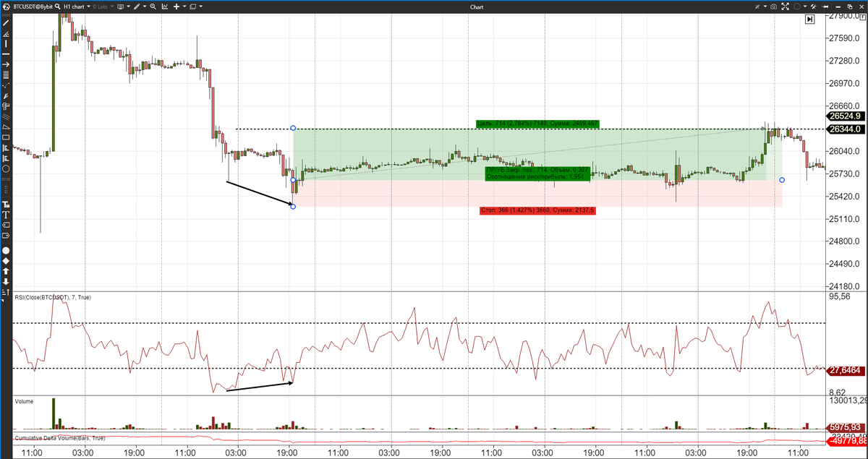The image size is (868, 459).
Task: Click the RSI value tag 27,6464
Action: coord(846,370)
